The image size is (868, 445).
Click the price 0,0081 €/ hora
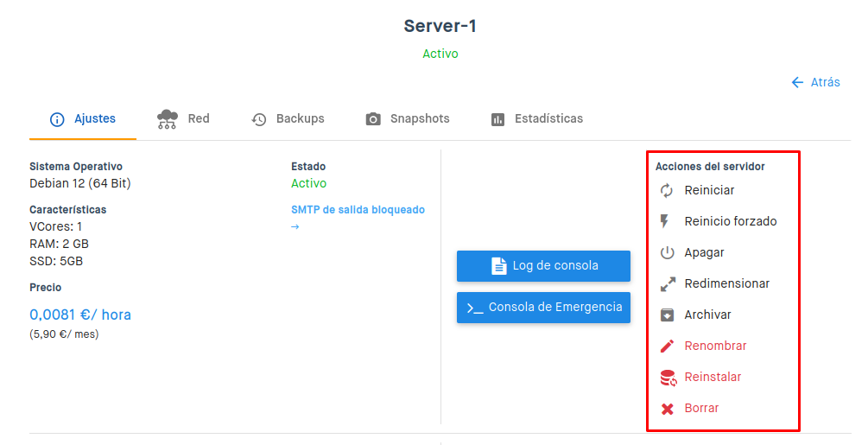(80, 315)
